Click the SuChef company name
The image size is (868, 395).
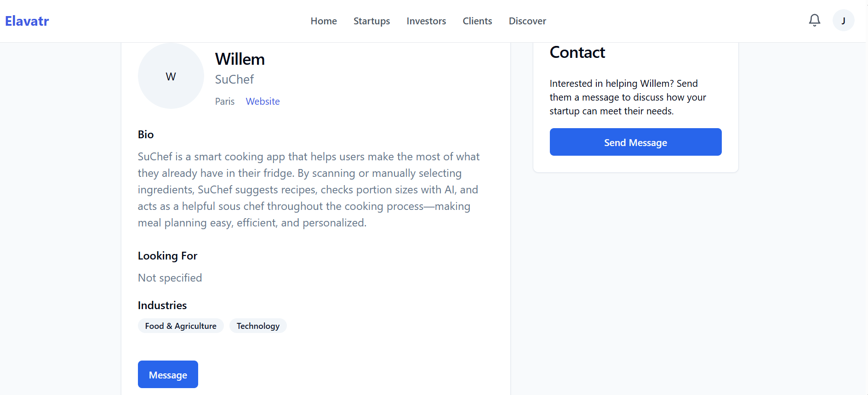coord(234,79)
